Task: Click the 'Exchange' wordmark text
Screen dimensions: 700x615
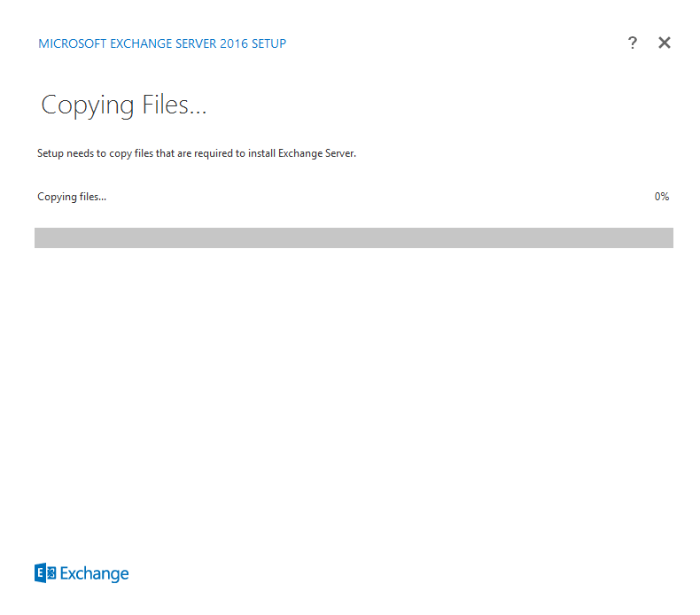Action: [94, 574]
